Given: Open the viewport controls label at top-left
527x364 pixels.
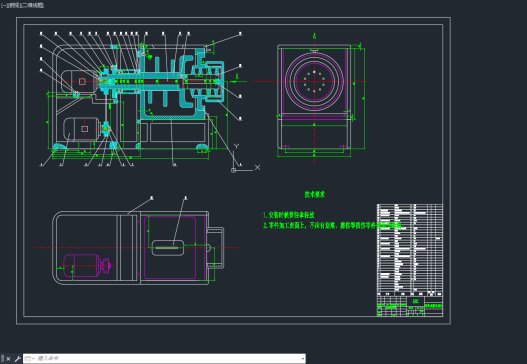Looking at the screenshot, I should [x=22, y=5].
